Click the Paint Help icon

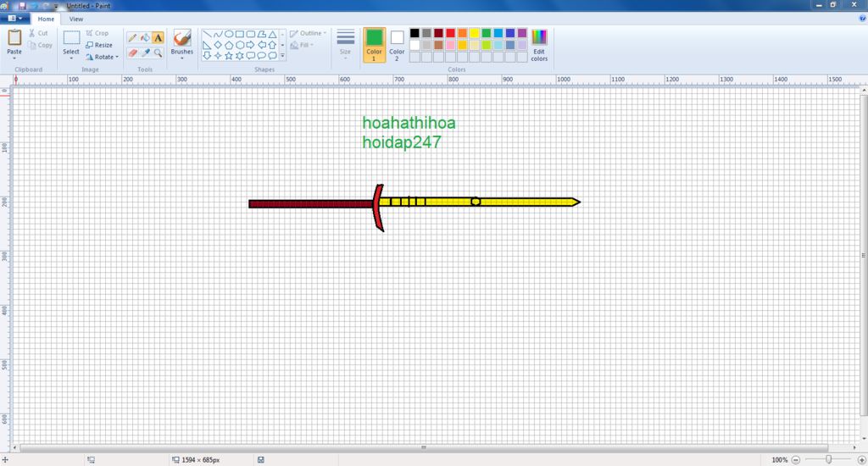click(862, 19)
